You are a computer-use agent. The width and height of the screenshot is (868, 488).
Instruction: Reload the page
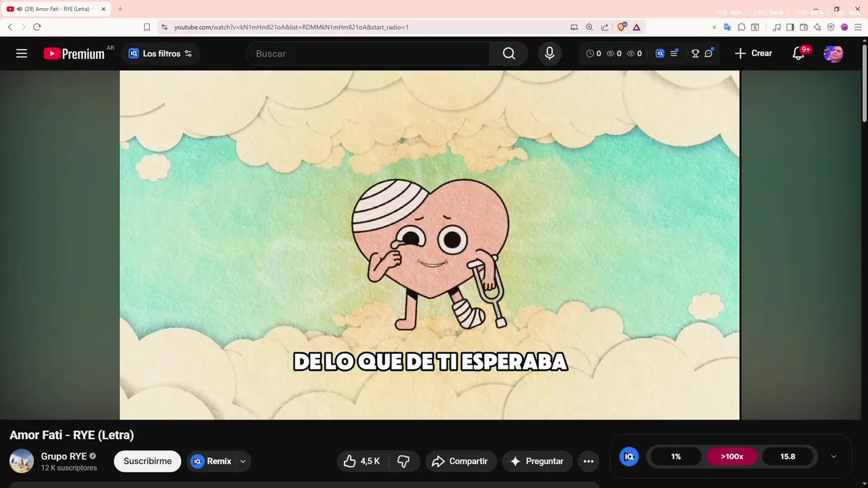pos(37,27)
